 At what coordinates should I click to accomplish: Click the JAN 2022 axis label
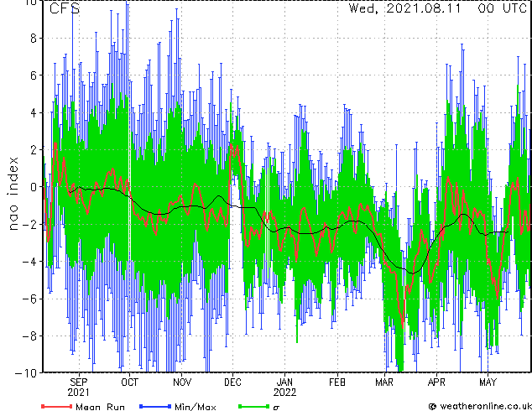285,388
